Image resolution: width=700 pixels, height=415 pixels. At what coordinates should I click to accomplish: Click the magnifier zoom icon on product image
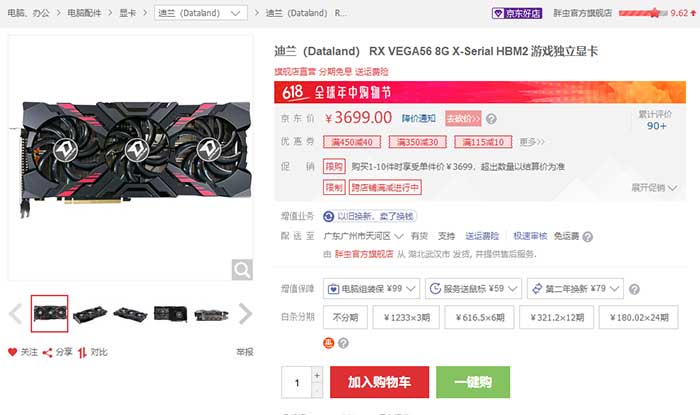[242, 270]
